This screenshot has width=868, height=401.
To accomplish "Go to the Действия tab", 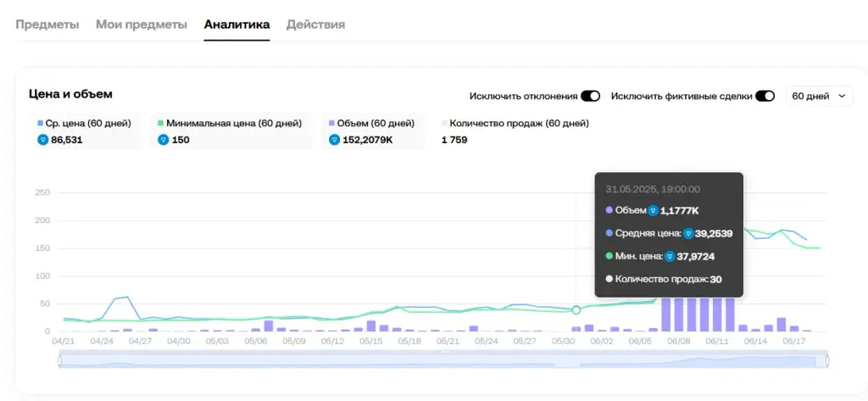I will click(315, 25).
